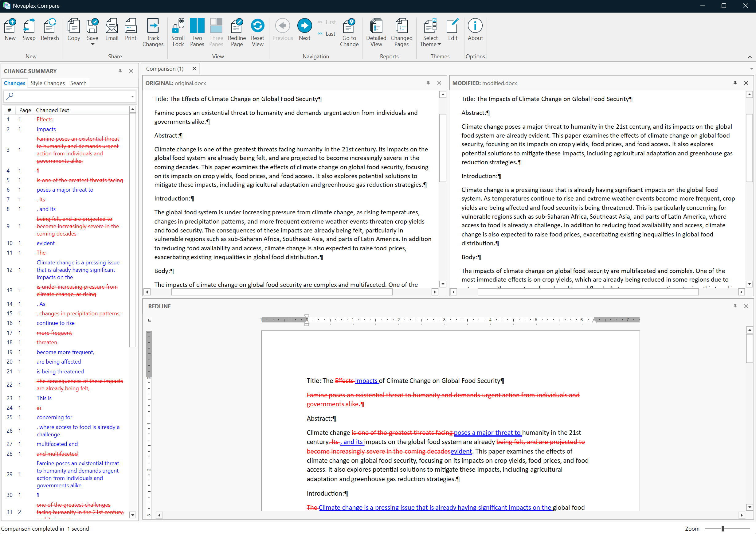756x534 pixels.
Task: Go to the Last change
Action: [x=327, y=33]
